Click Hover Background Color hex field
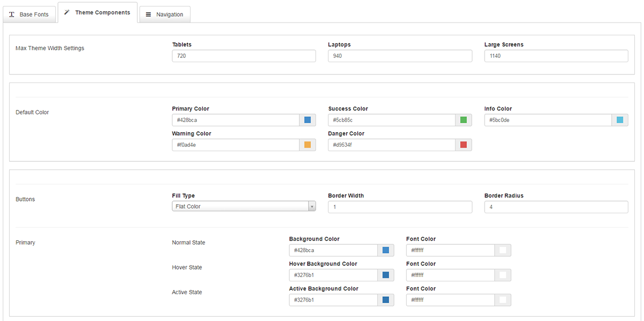This screenshot has width=644, height=321. pos(333,275)
